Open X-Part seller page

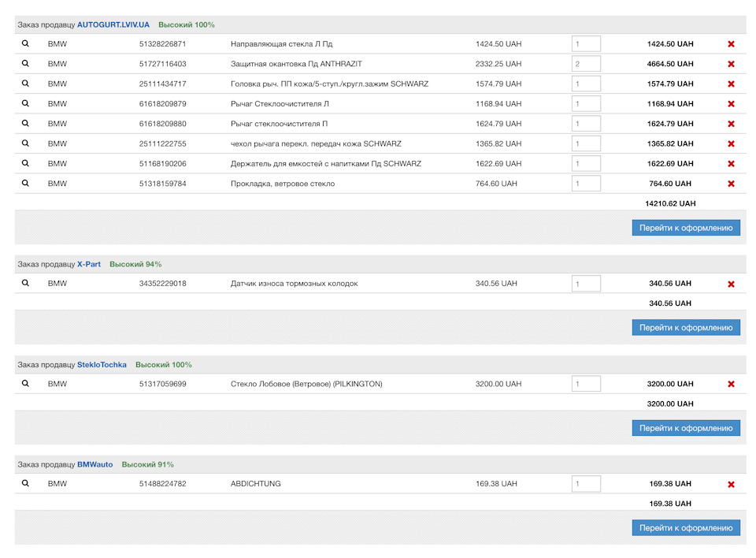point(89,264)
